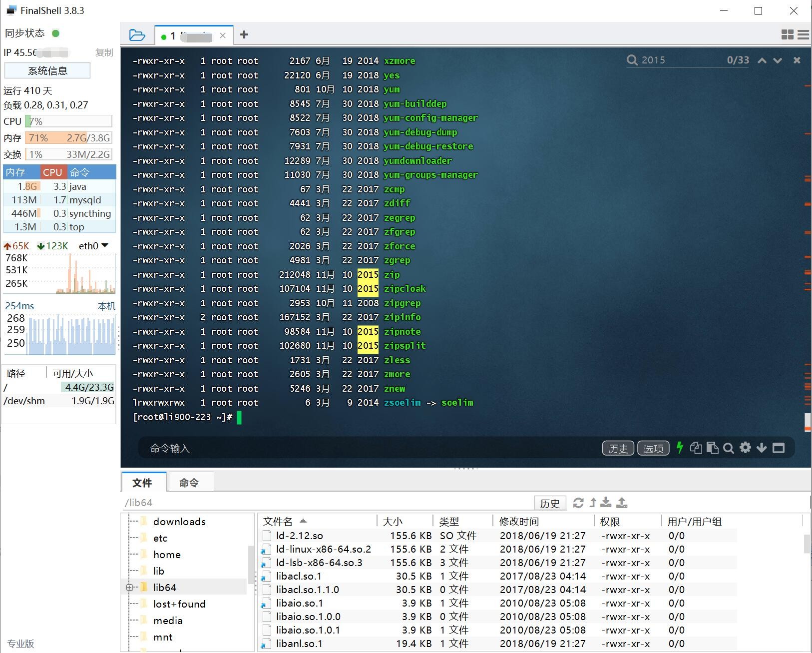Viewport: 812px width, 653px height.
Task: Click 复制 to copy the IP address
Action: pyautogui.click(x=104, y=52)
